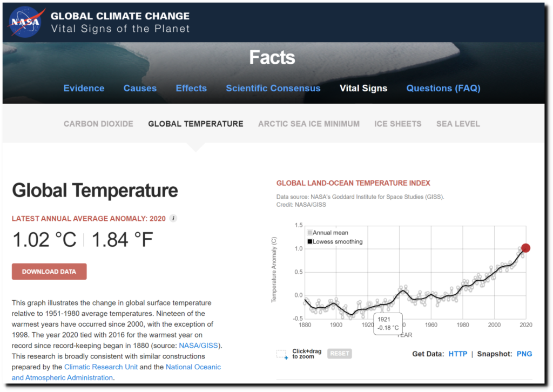Toggle the Lowess smoothing legend square
The height and width of the screenshot is (392, 553).
[309, 241]
